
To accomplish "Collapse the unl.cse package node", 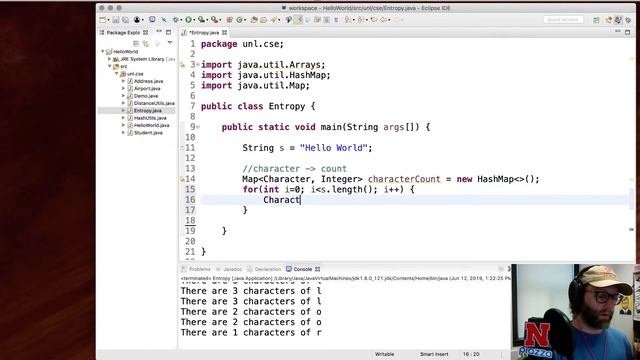I will [x=116, y=73].
